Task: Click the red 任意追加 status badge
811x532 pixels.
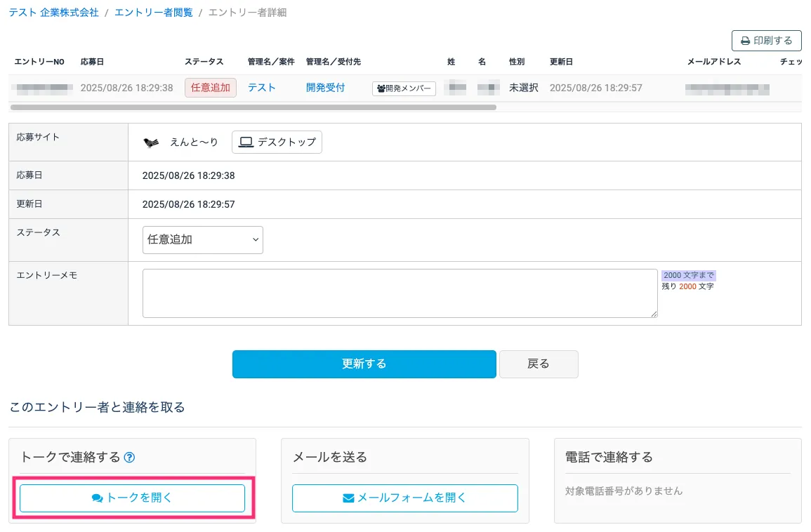Action: 211,88
